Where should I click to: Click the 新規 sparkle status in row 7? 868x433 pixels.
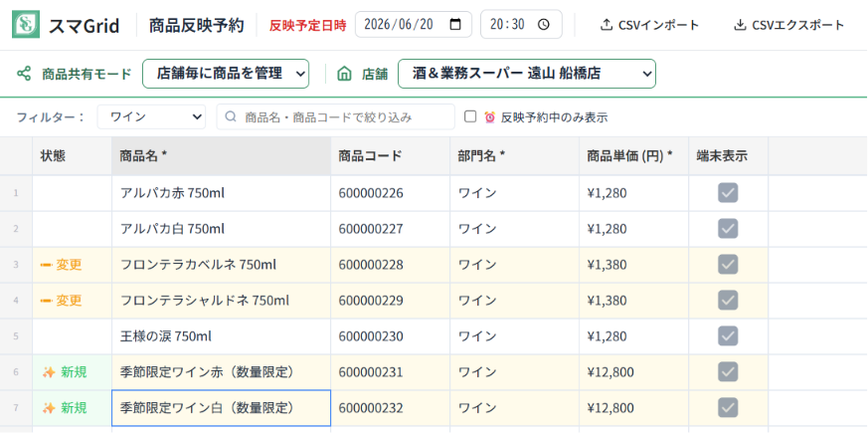coord(65,408)
